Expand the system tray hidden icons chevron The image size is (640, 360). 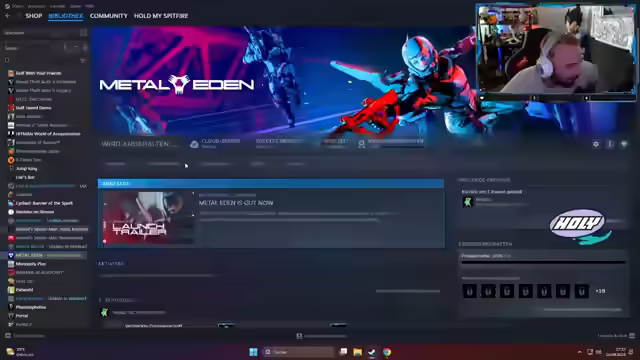(579, 352)
